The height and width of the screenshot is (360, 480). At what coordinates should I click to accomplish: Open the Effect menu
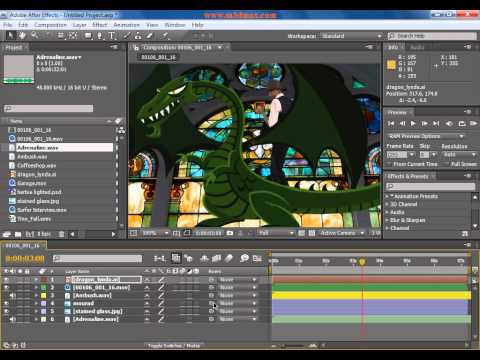click(100, 25)
